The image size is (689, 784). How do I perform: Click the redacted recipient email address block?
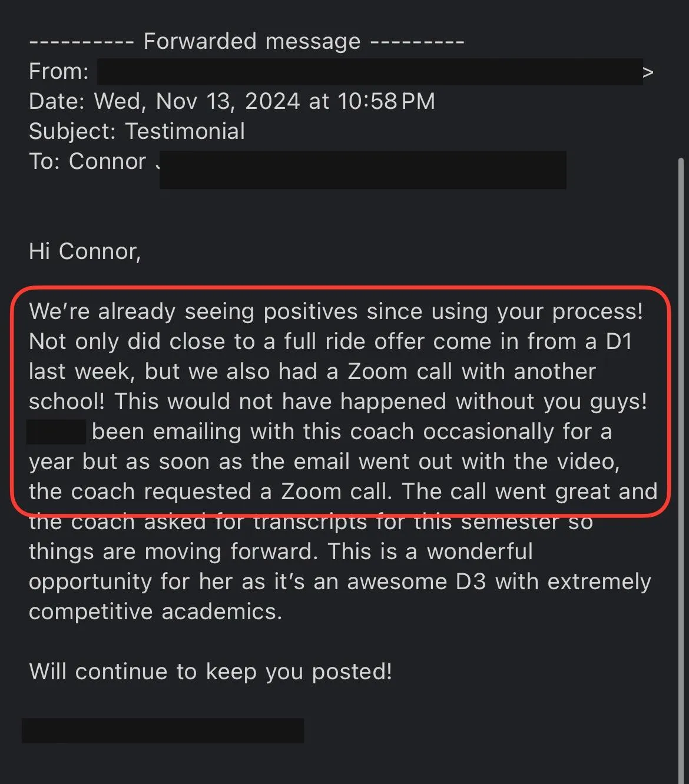tap(363, 170)
